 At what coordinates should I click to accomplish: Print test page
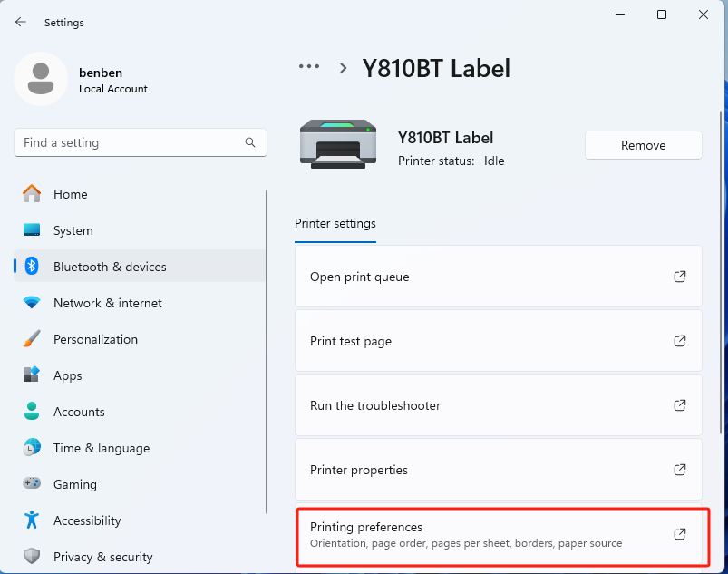tap(499, 341)
